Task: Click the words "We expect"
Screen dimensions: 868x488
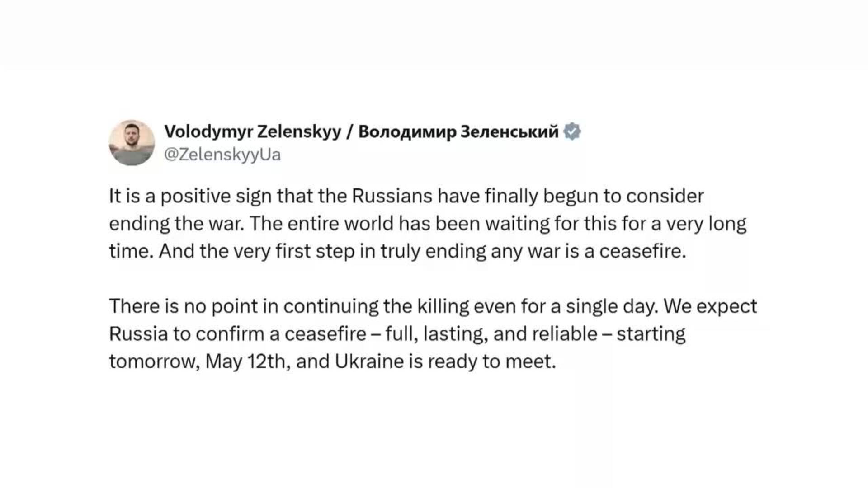Action: tap(710, 306)
